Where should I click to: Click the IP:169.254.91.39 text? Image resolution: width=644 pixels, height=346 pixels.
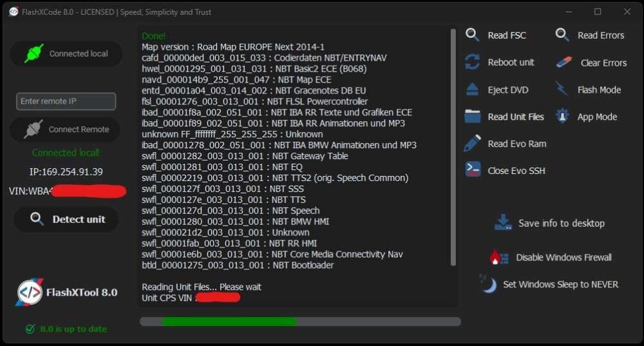click(66, 172)
